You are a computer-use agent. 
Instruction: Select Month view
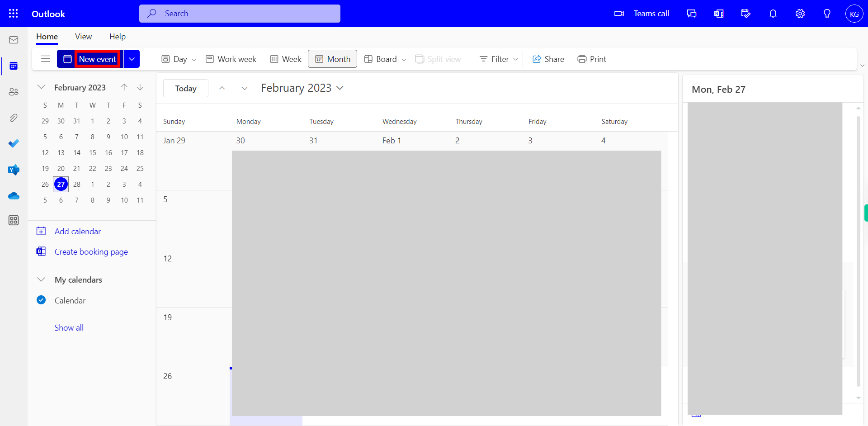pyautogui.click(x=332, y=59)
